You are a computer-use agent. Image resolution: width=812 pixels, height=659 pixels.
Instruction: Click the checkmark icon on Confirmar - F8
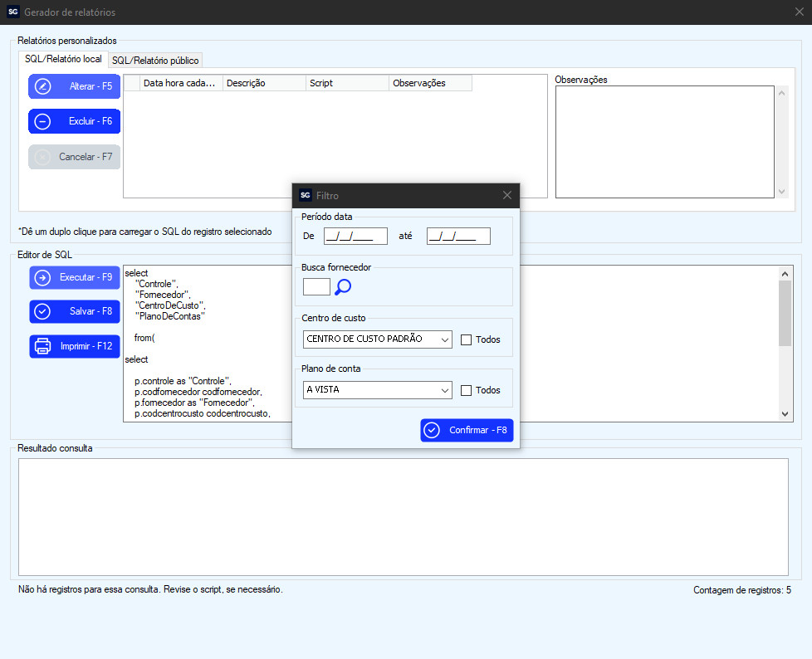pos(432,430)
